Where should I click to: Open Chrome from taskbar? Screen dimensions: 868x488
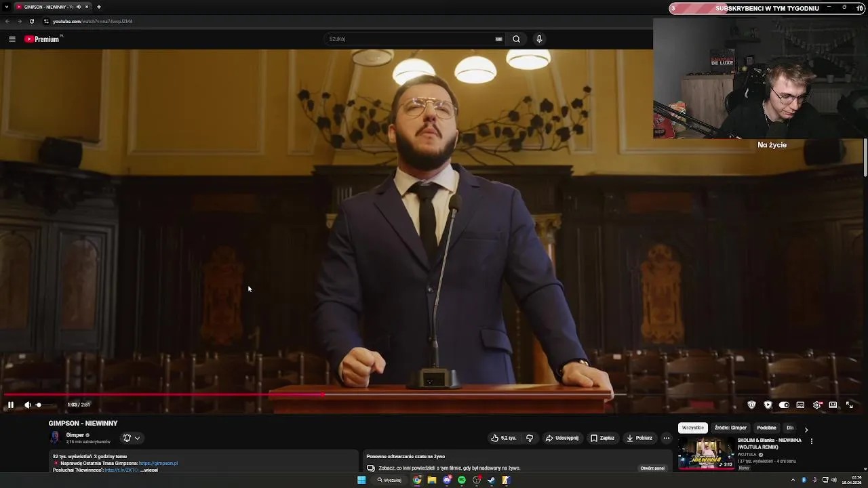click(417, 480)
